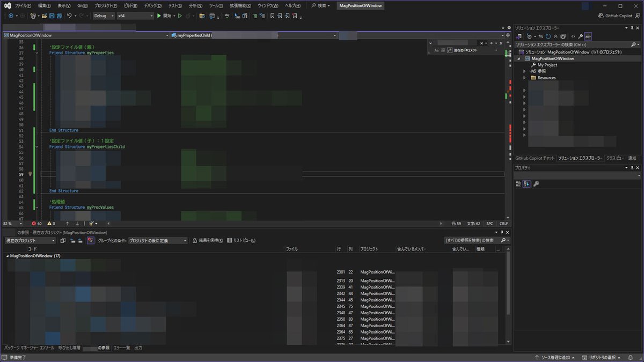This screenshot has width=644, height=362.
Task: Toggle regular expression option in find box
Action: (x=451, y=50)
